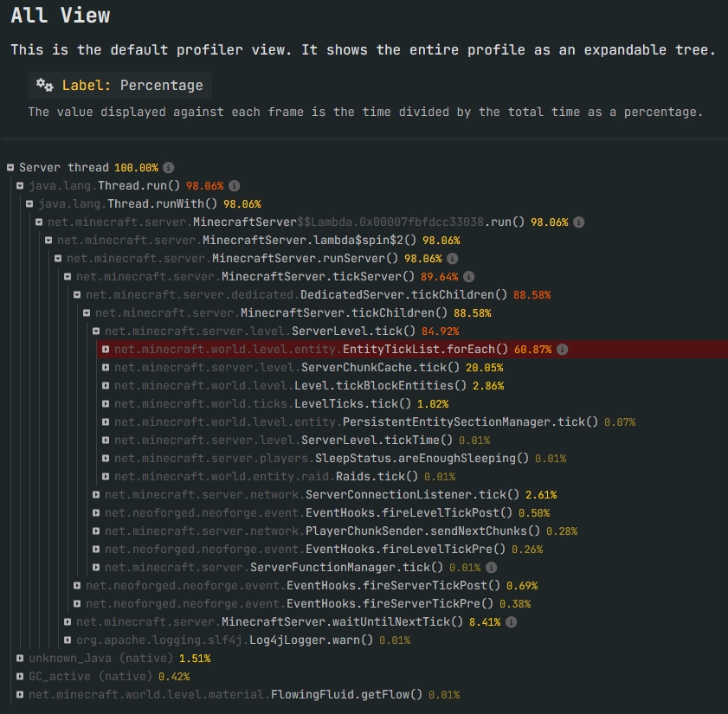Click info icon beside tickServer() 89.64%
The width and height of the screenshot is (728, 714).
tap(469, 277)
